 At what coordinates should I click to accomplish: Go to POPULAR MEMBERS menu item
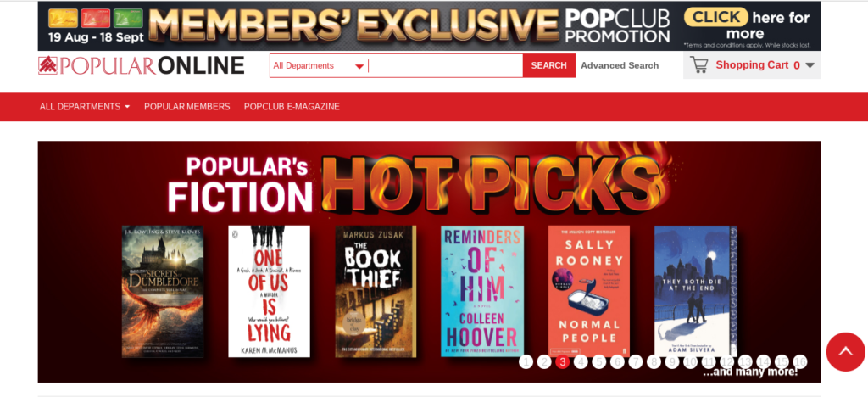[187, 106]
